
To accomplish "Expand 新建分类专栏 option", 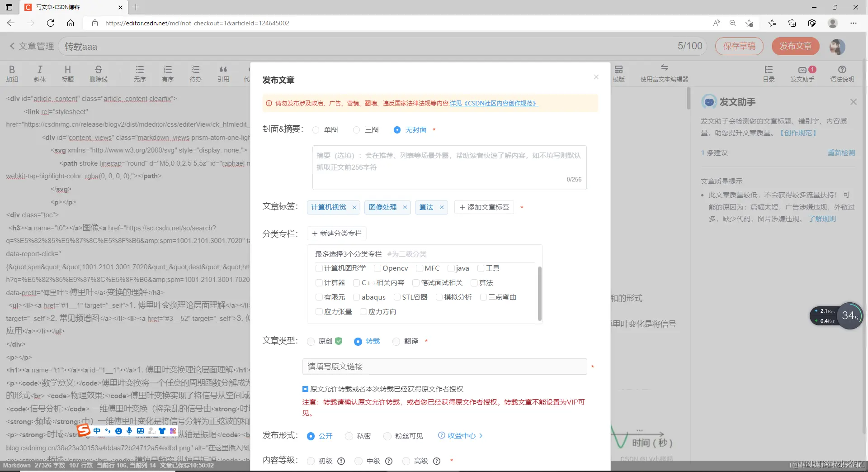I will click(336, 233).
